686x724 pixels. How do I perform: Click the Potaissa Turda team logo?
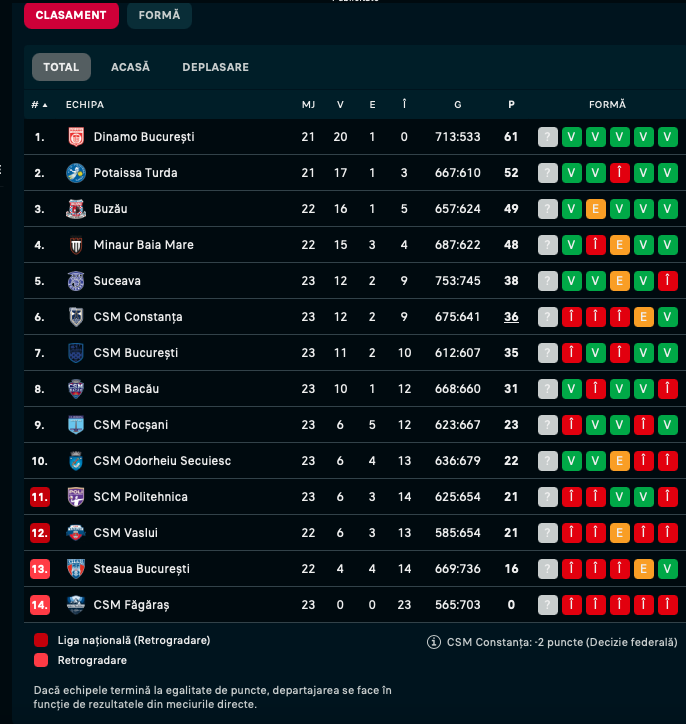[x=76, y=173]
